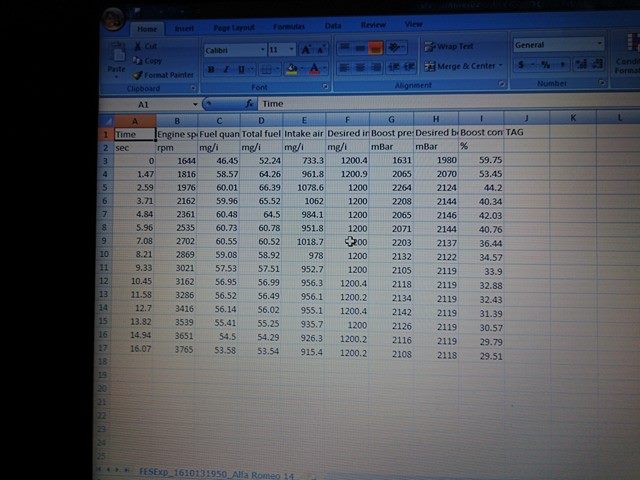Image resolution: width=640 pixels, height=480 pixels.
Task: Switch to the Formulas tab
Action: click(289, 27)
